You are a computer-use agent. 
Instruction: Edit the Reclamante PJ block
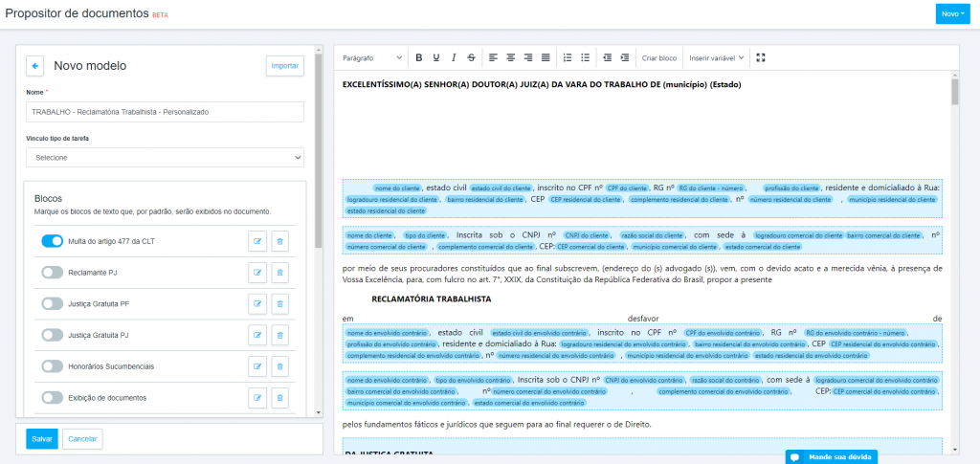[257, 273]
